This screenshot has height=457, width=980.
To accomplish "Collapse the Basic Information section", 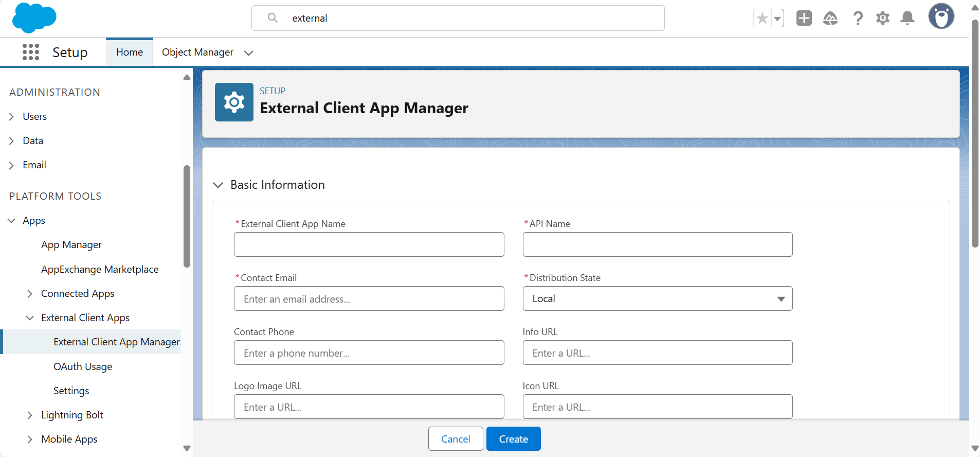I will point(218,185).
